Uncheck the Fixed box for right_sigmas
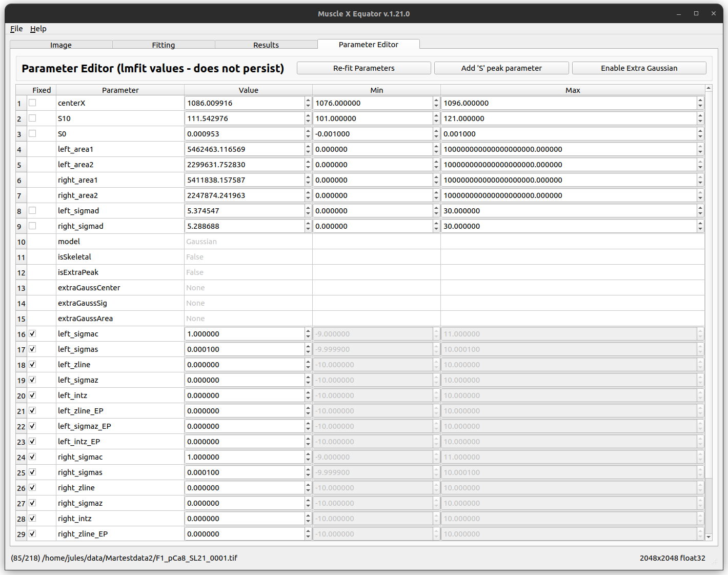Image resolution: width=728 pixels, height=575 pixels. coord(32,472)
